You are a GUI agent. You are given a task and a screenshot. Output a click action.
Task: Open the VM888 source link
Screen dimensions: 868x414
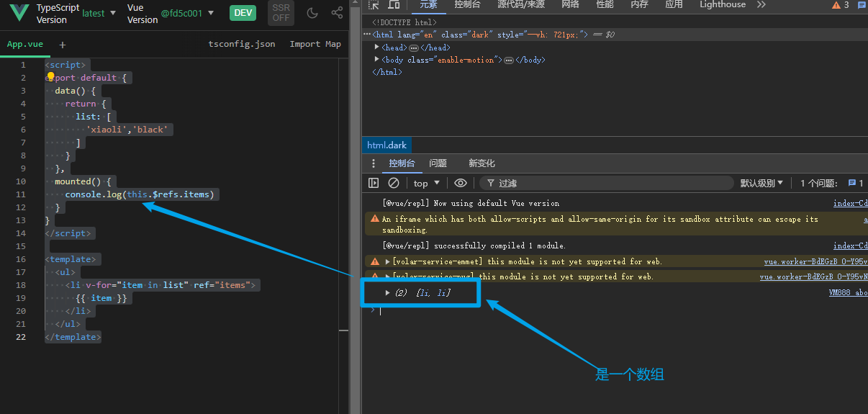[x=848, y=293]
